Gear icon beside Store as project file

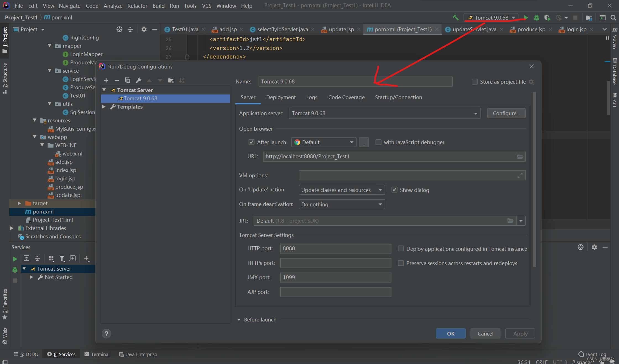pos(531,82)
